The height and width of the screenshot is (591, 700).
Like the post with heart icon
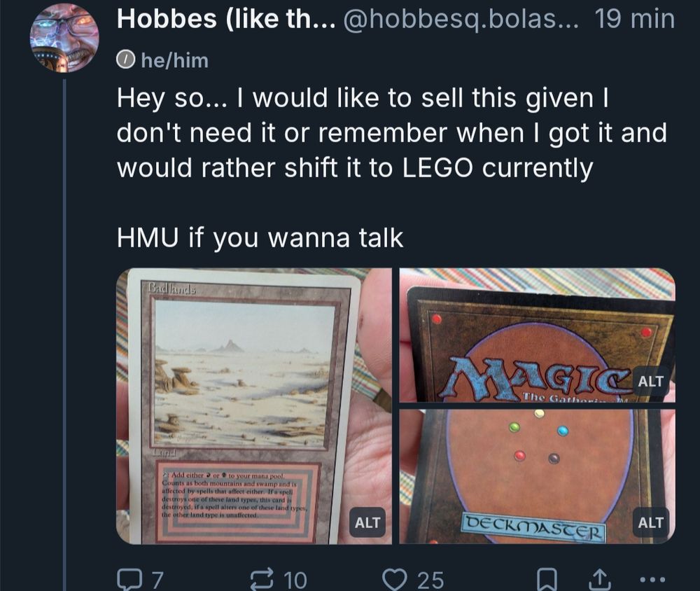coord(395,579)
